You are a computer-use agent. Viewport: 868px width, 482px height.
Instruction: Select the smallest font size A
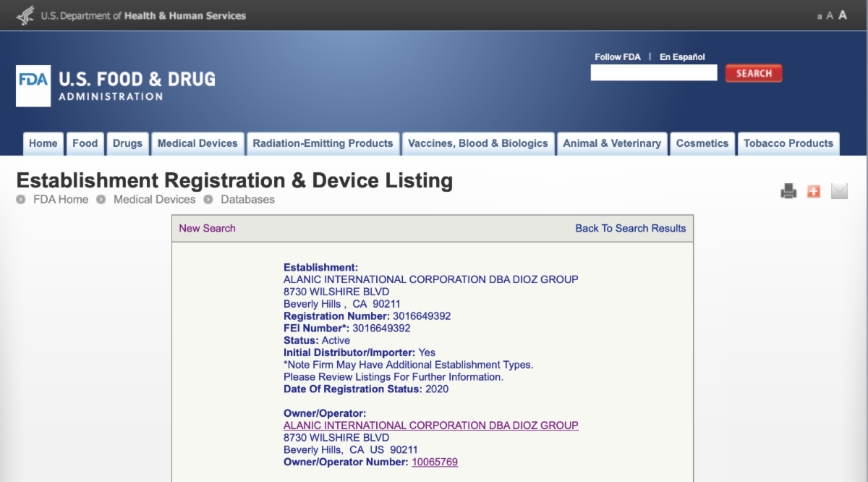coord(820,16)
